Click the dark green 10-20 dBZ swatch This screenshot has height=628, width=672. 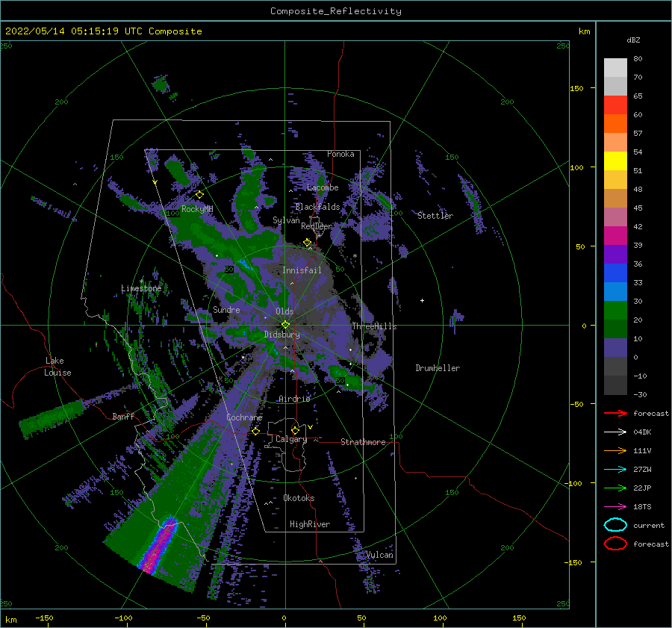615,329
